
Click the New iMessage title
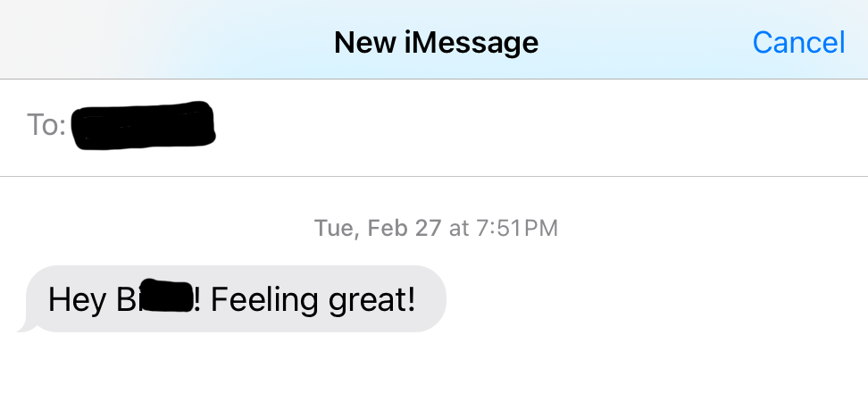(x=436, y=42)
